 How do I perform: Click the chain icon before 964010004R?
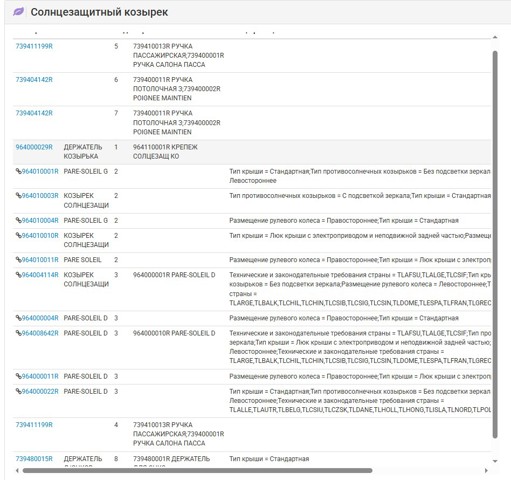pyautogui.click(x=18, y=220)
